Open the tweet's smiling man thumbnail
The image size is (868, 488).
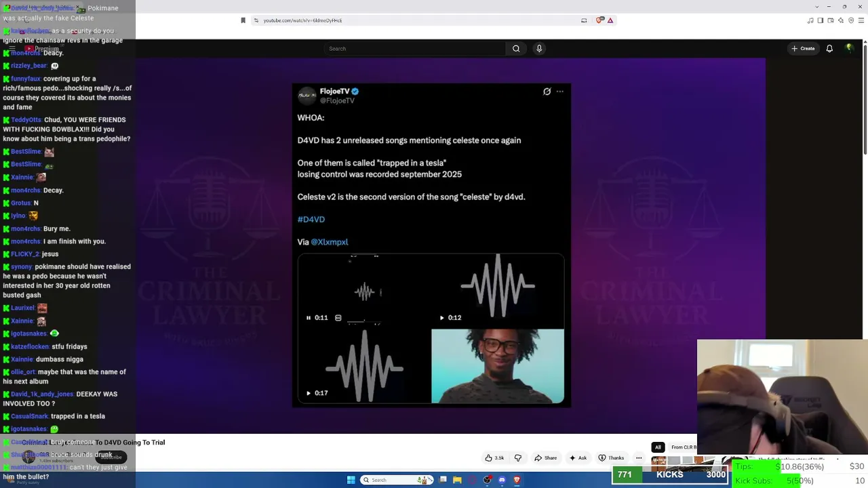(x=498, y=366)
